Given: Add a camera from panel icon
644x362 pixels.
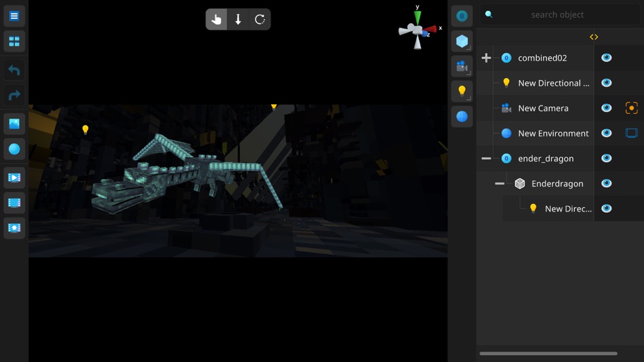Looking at the screenshot, I should point(462,66).
